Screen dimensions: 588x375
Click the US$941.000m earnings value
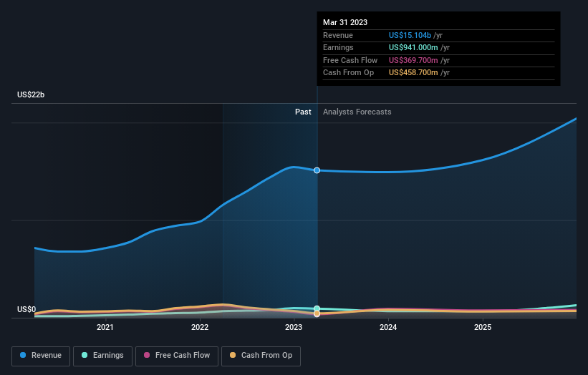click(x=413, y=47)
